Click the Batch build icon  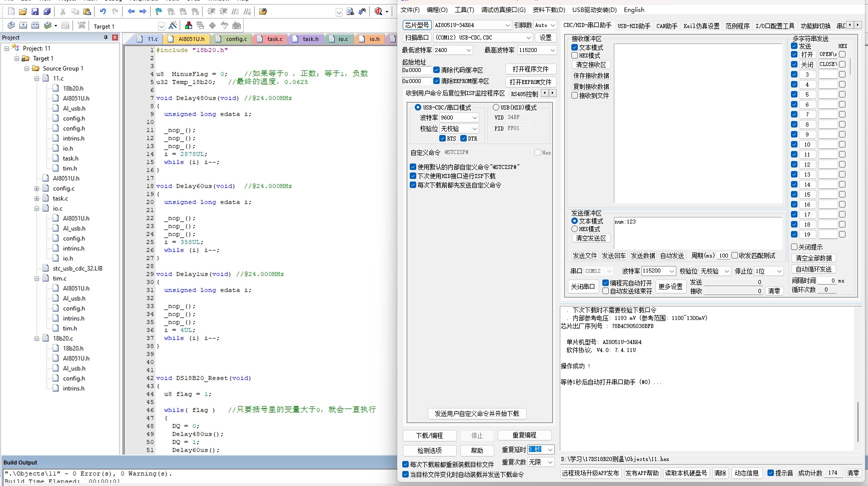(x=48, y=25)
